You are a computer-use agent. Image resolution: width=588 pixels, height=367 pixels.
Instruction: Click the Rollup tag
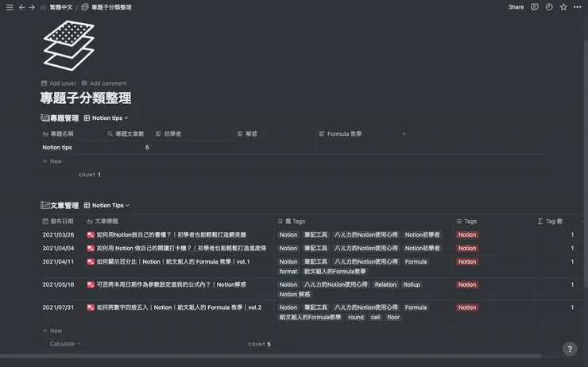pos(412,284)
